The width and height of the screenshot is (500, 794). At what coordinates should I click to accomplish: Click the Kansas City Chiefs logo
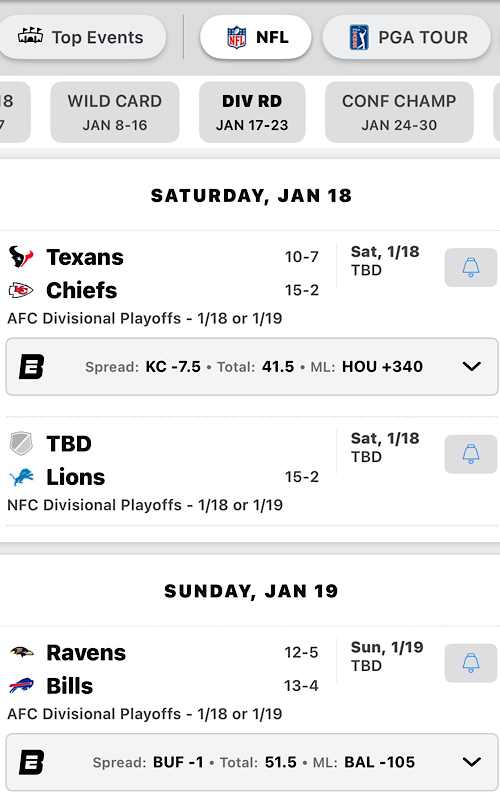(21, 290)
